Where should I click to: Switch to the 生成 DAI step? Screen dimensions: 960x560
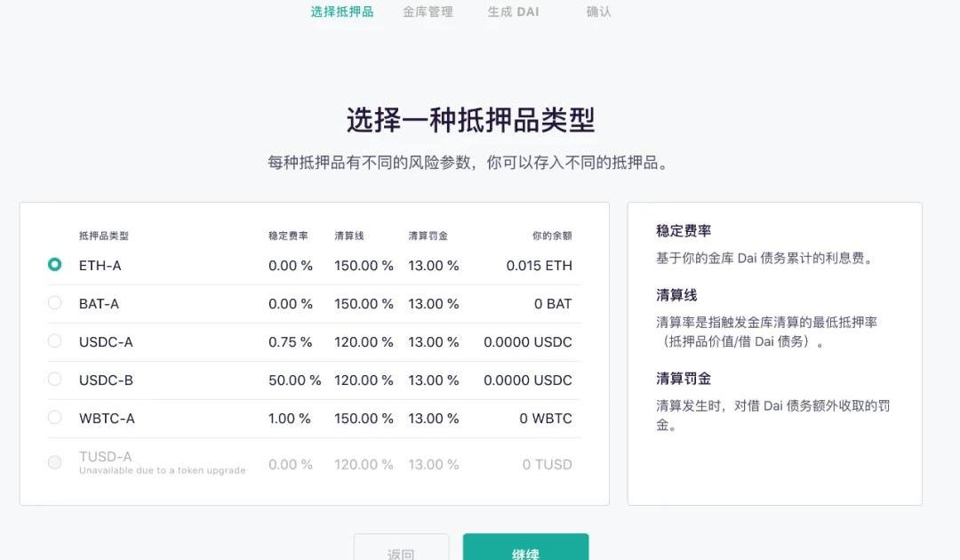click(x=513, y=12)
